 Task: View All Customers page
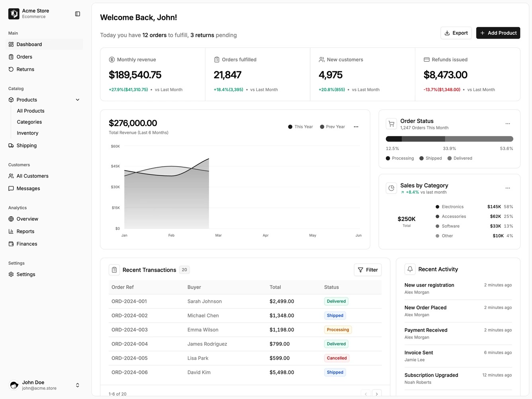pos(44,176)
